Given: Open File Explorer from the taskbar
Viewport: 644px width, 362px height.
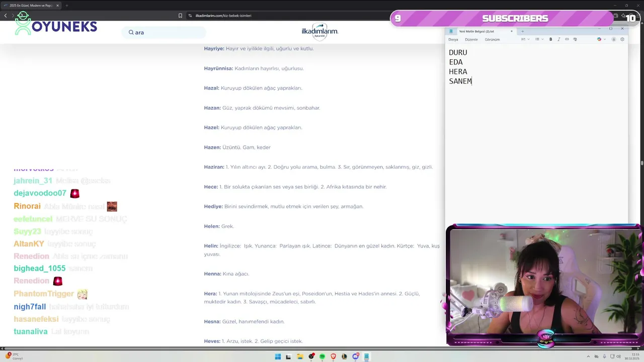Looking at the screenshot, I should click(300, 356).
